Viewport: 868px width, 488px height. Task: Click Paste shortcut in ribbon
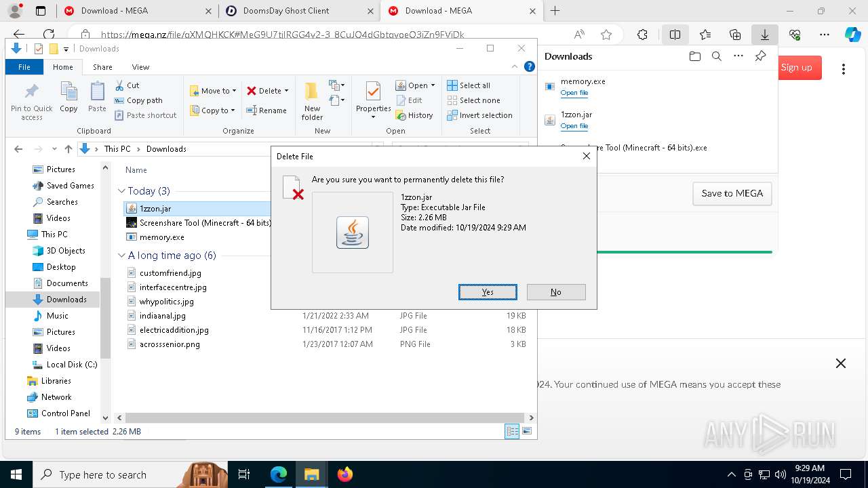(x=145, y=115)
